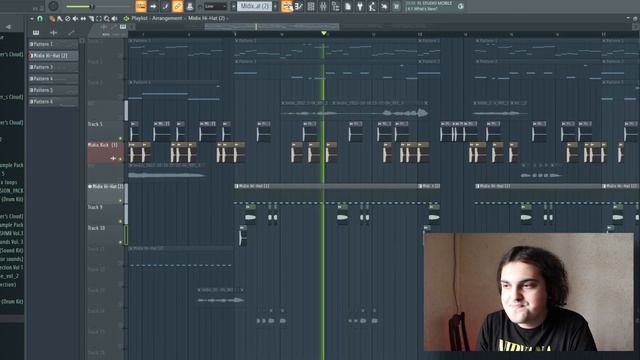640x360 pixels.
Task: Open the Channel rack from top toolbar
Action: pos(311,6)
